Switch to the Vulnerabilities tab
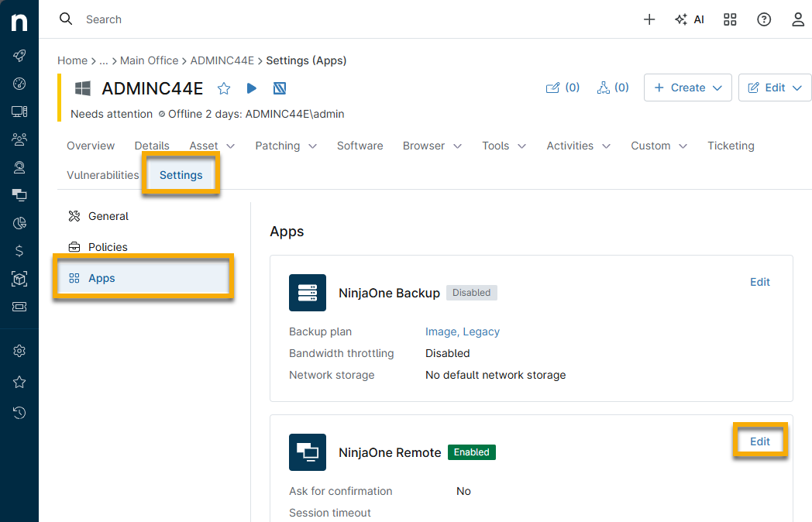The image size is (812, 522). [102, 175]
